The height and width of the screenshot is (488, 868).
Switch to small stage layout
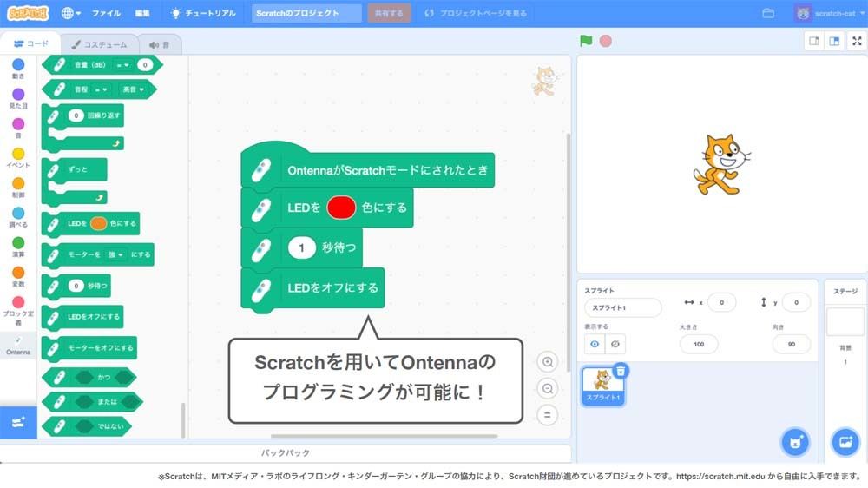point(814,41)
